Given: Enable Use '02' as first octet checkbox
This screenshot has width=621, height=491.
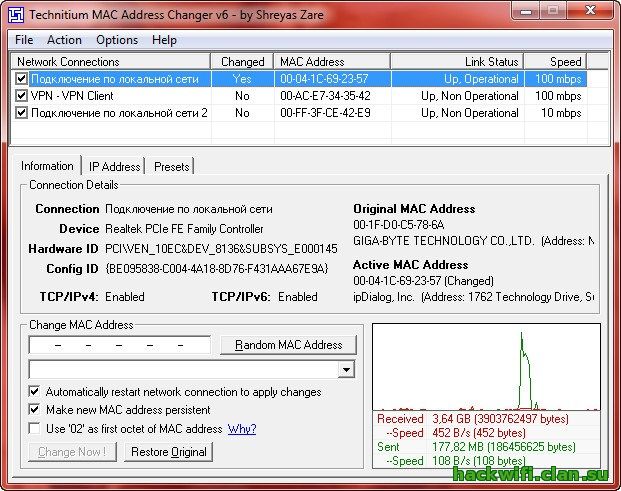Looking at the screenshot, I should [34, 428].
